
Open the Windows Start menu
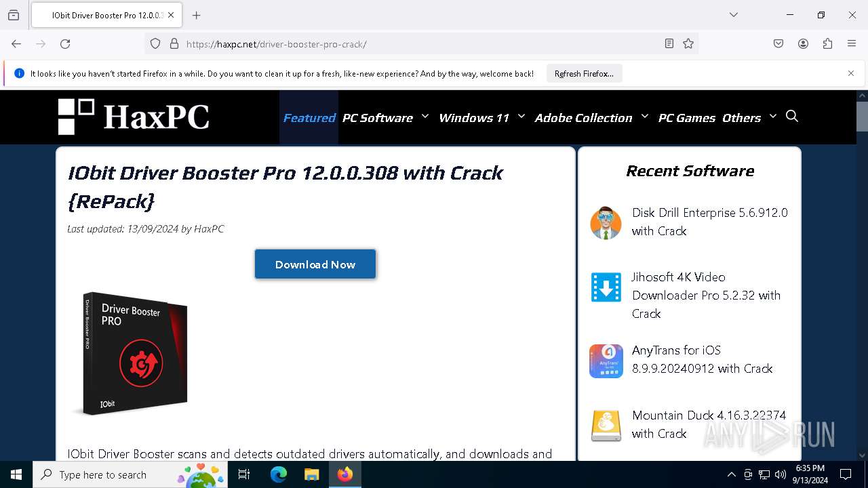pyautogui.click(x=16, y=474)
